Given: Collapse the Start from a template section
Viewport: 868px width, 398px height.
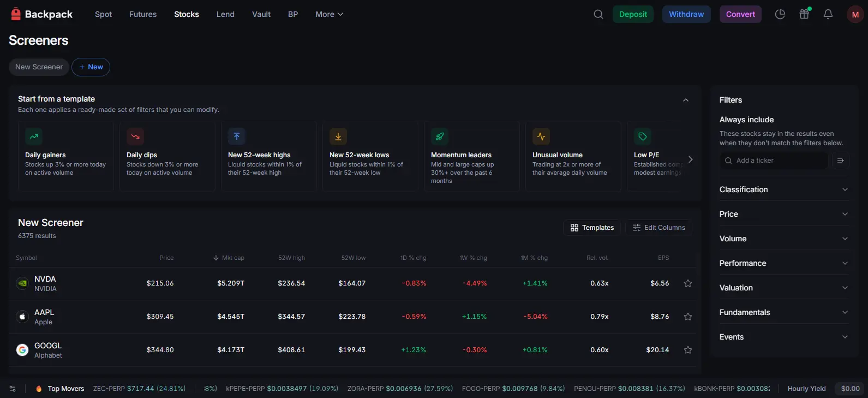Looking at the screenshot, I should tap(686, 100).
